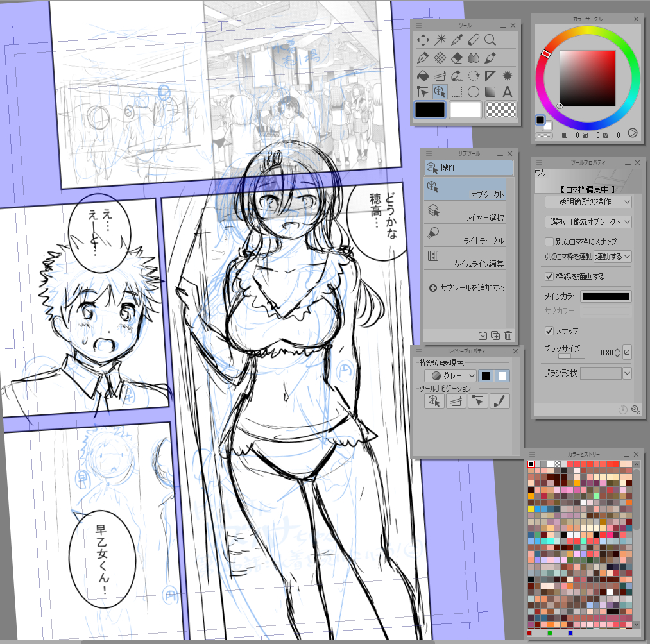The height and width of the screenshot is (644, 650).
Task: Select the Ruler triangle tool
Action: point(490,76)
